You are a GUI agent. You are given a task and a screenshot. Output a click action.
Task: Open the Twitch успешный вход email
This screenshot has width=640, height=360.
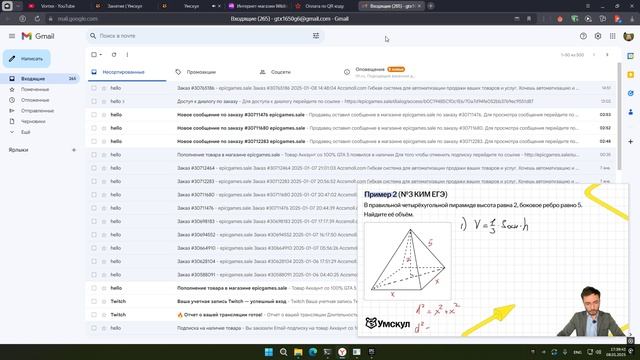pyautogui.click(x=222, y=301)
